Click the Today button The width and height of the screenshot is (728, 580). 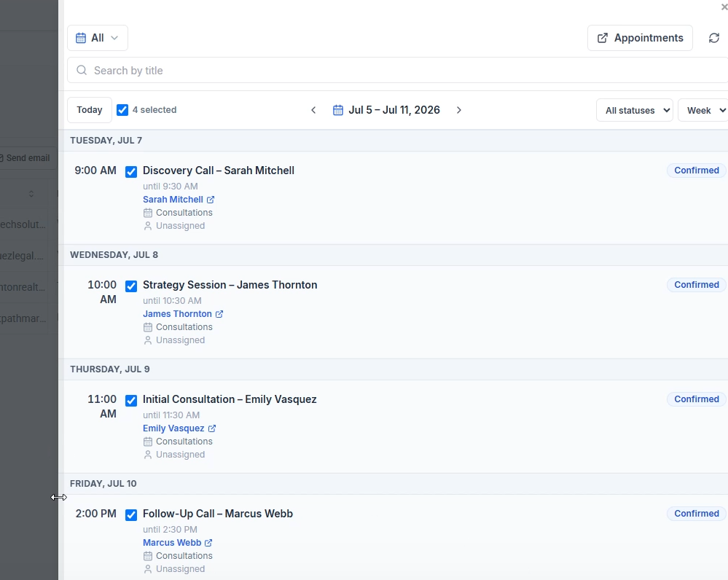tap(89, 110)
